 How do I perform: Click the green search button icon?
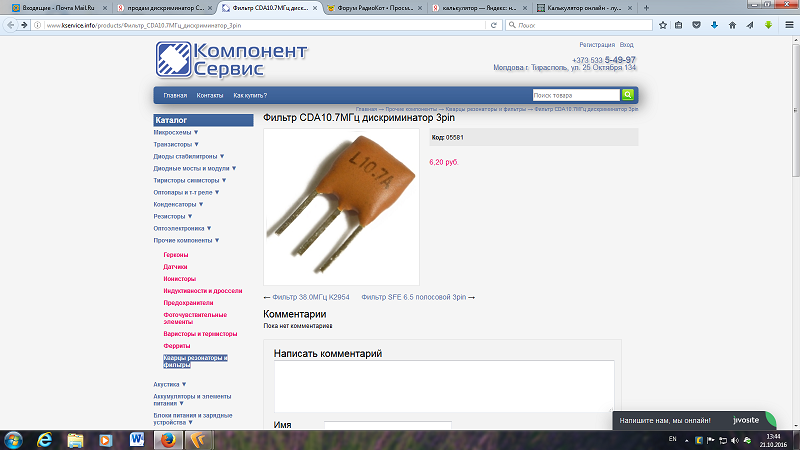628,95
